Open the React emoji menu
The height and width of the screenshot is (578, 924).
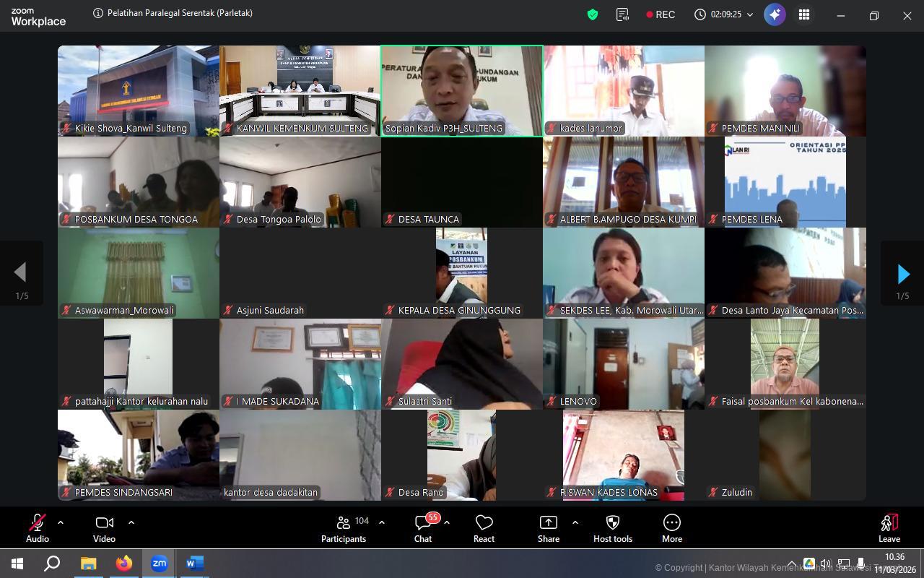(484, 528)
